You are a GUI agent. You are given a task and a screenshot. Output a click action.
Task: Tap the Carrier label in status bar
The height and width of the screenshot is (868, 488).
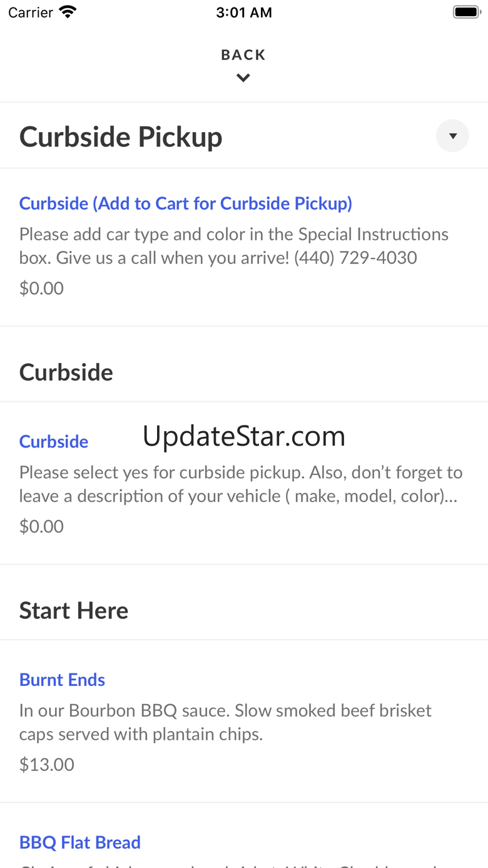(31, 12)
